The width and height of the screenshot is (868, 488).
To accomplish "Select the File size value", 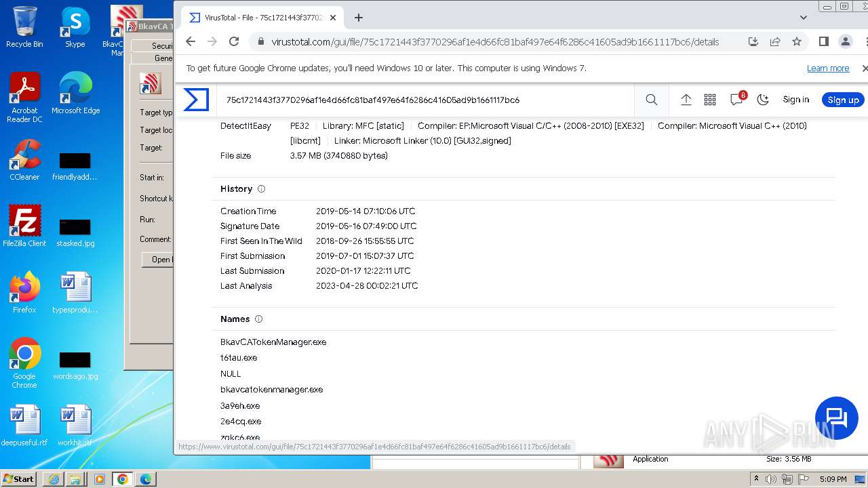I will (x=339, y=156).
